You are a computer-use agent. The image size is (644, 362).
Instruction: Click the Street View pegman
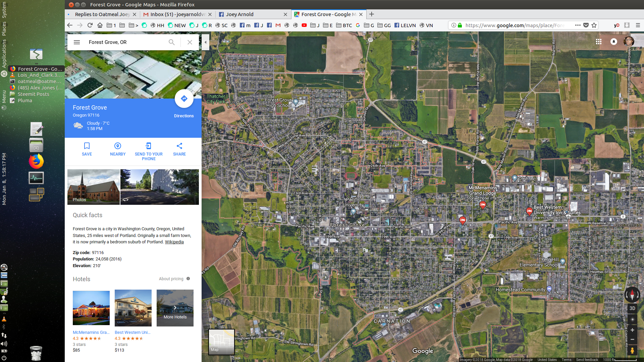pyautogui.click(x=632, y=351)
